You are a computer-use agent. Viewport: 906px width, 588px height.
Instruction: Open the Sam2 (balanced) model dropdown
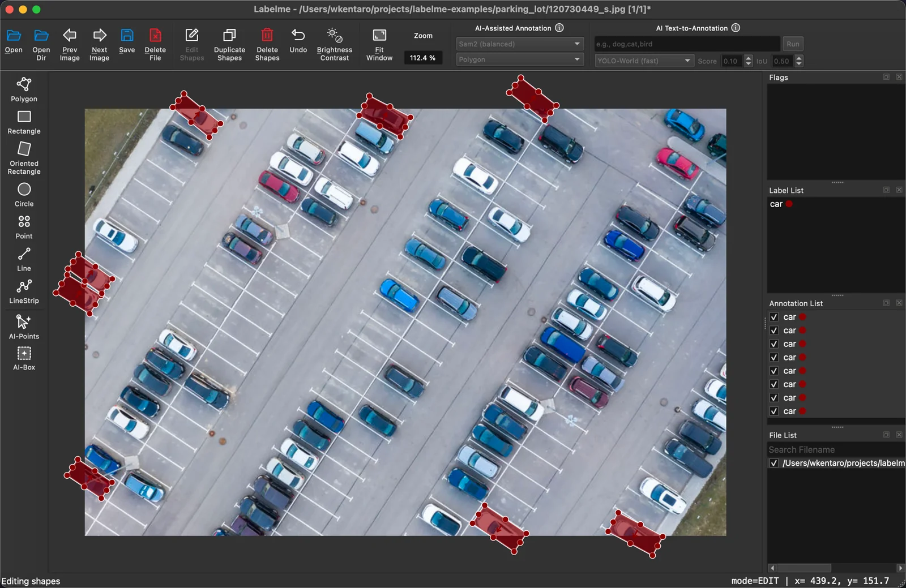coord(520,44)
